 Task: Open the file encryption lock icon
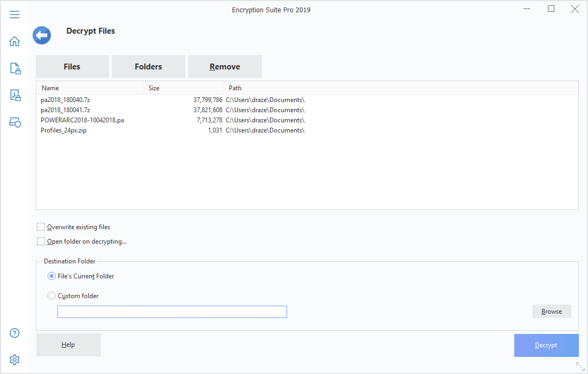15,68
